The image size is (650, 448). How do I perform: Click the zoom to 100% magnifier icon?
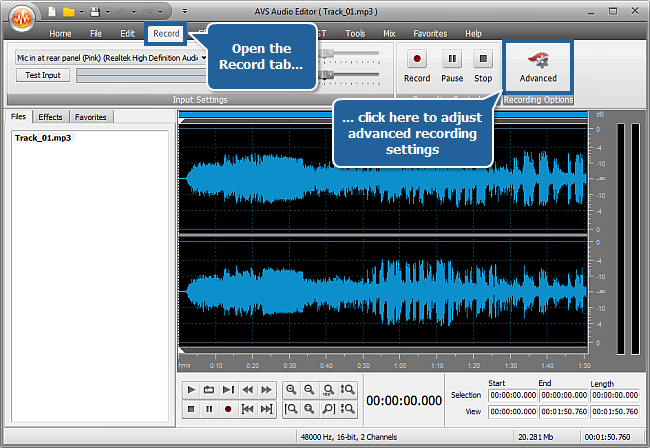click(329, 390)
